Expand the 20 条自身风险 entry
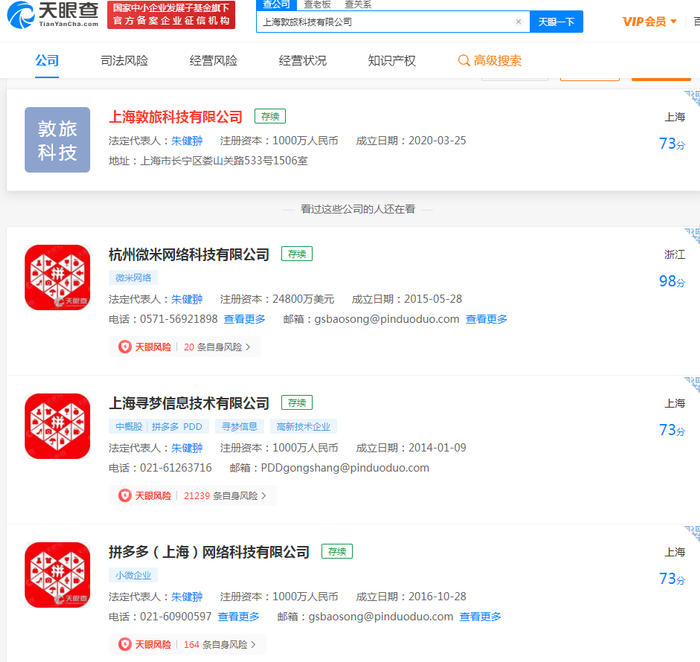Viewport: 700px width, 662px height. click(x=217, y=347)
